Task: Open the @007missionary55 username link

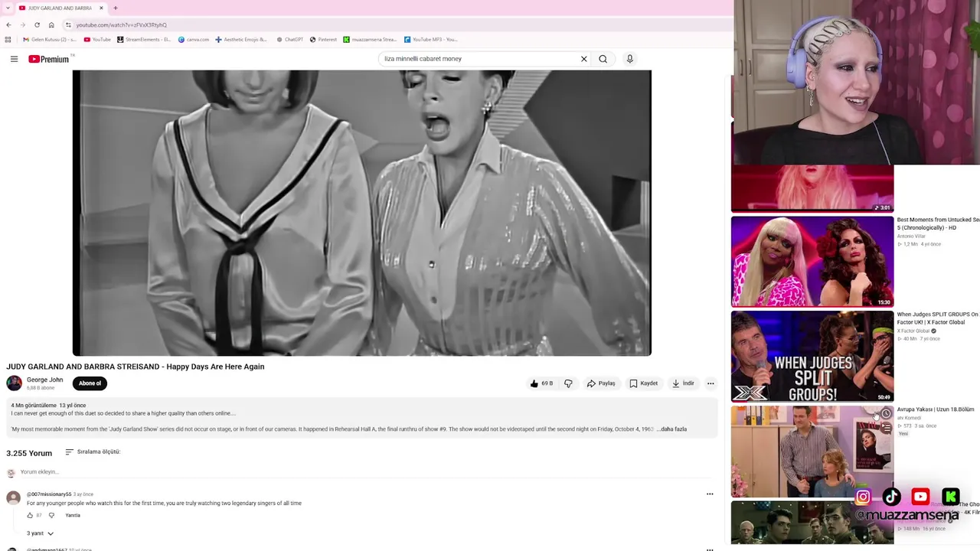Action: click(49, 494)
